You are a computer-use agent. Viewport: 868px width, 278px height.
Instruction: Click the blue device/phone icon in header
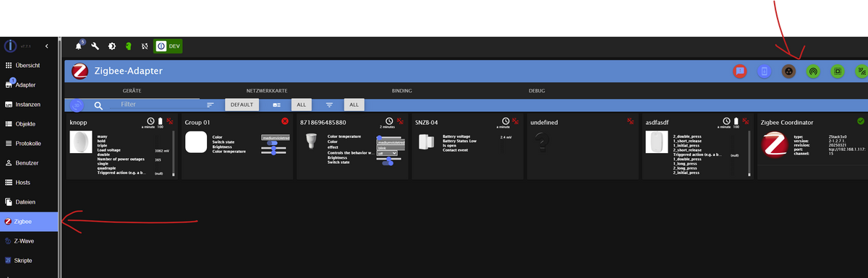point(765,71)
